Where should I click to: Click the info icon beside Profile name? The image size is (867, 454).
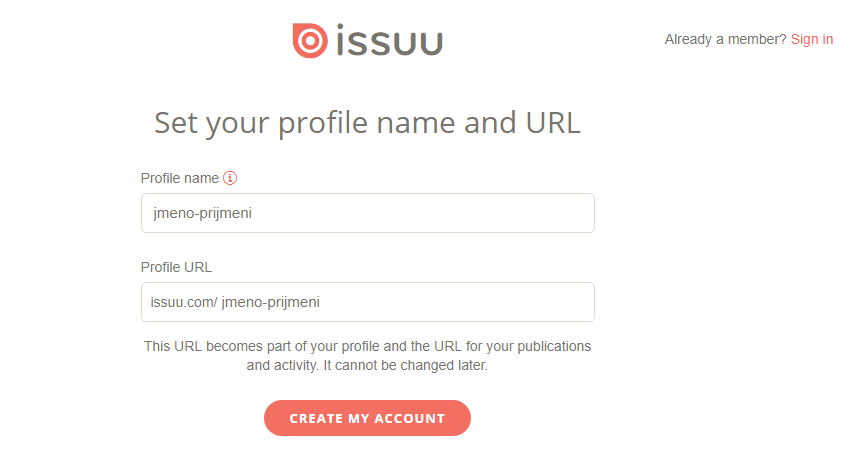point(230,178)
